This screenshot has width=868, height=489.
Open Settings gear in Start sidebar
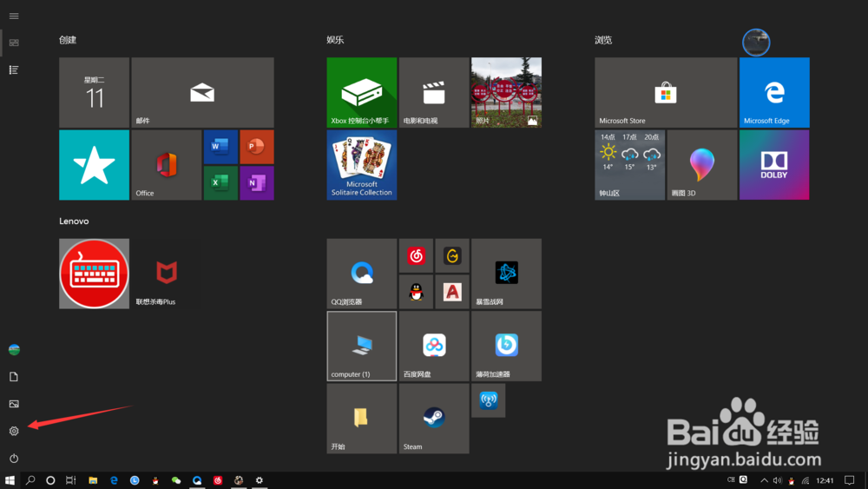pos(14,431)
